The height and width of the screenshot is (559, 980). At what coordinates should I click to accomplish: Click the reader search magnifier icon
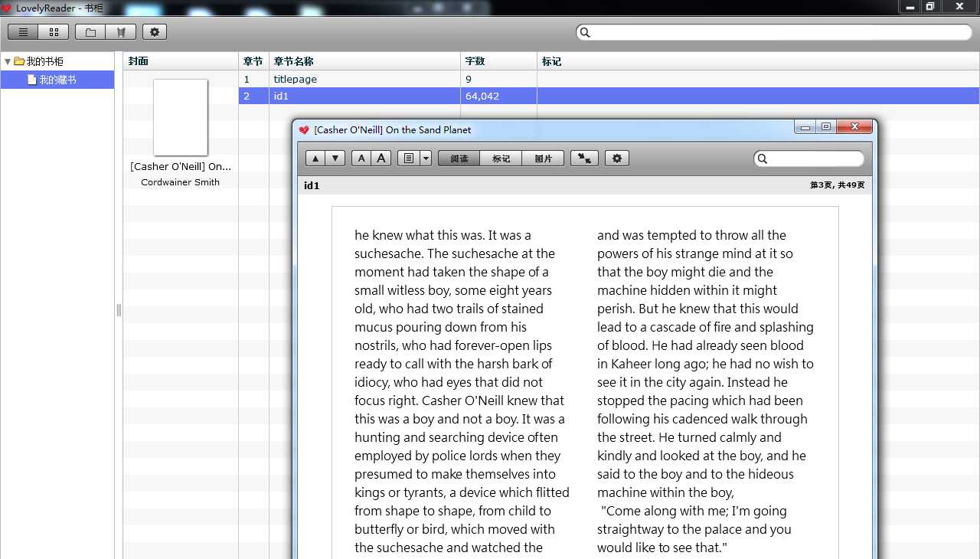tap(762, 159)
